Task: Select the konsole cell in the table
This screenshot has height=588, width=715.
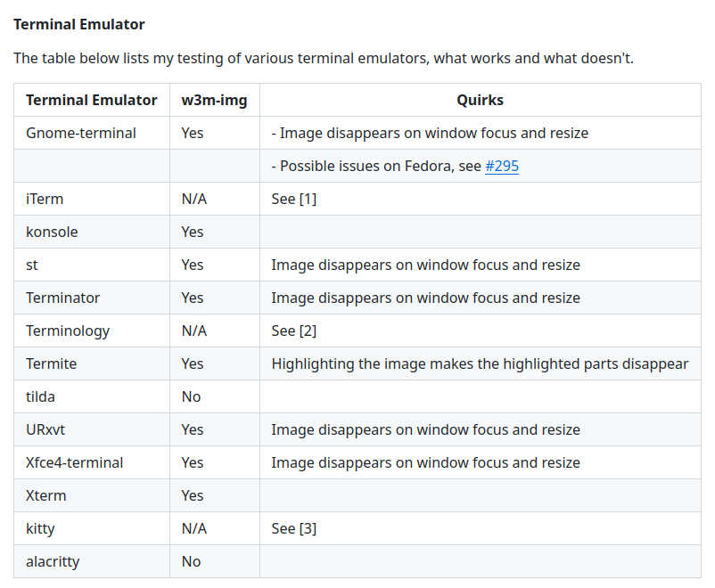Action: click(x=52, y=233)
